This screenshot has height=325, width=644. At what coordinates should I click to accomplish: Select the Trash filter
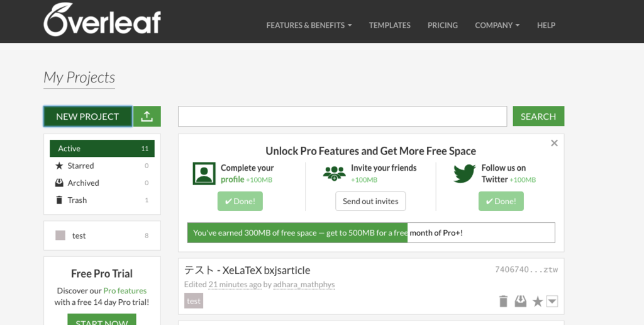coord(103,200)
